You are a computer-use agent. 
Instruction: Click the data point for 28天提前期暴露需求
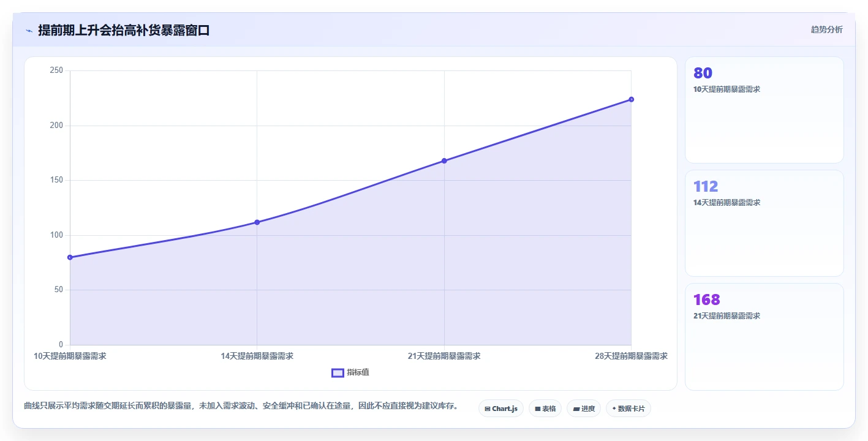tap(631, 99)
